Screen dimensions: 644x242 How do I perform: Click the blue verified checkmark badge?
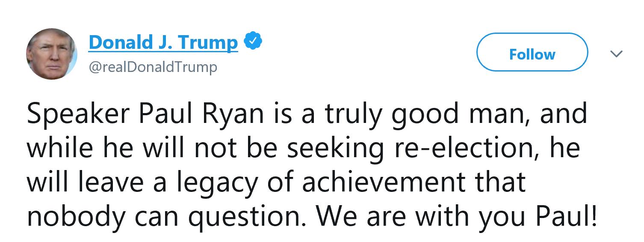[x=253, y=42]
